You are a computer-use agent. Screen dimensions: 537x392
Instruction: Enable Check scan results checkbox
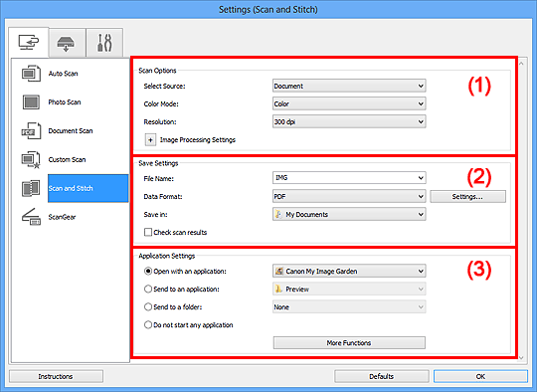click(x=148, y=233)
